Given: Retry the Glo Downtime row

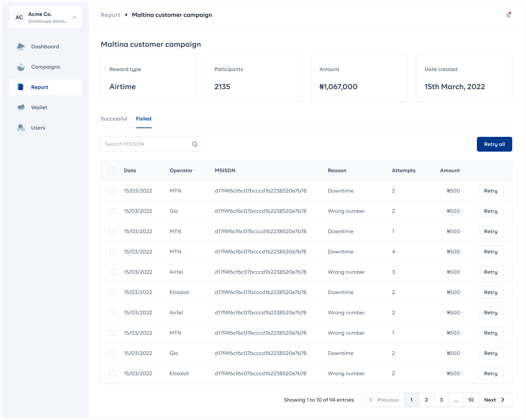Looking at the screenshot, I should click(x=490, y=353).
